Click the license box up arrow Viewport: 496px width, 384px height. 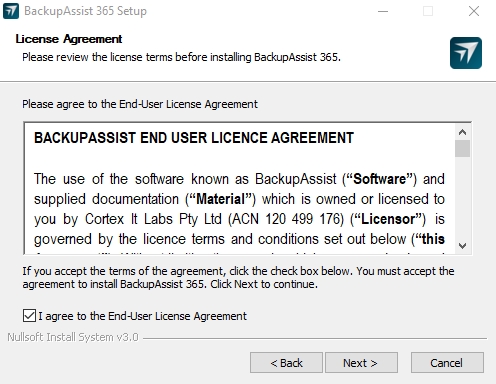click(x=462, y=132)
